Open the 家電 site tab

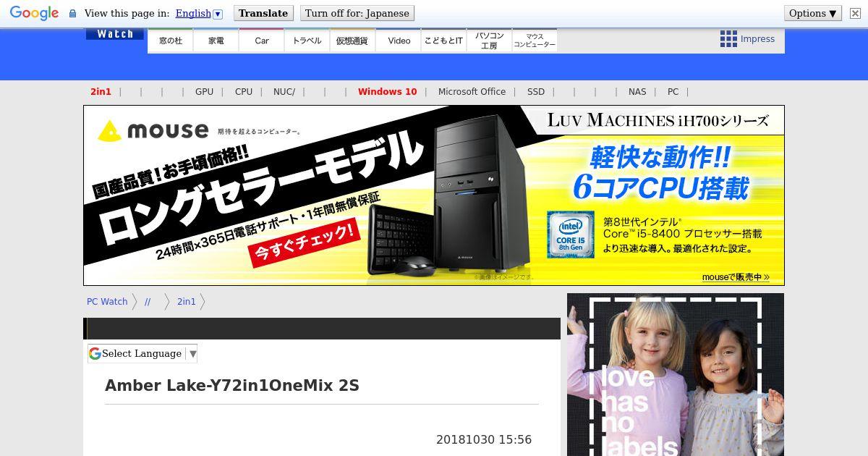tap(216, 41)
